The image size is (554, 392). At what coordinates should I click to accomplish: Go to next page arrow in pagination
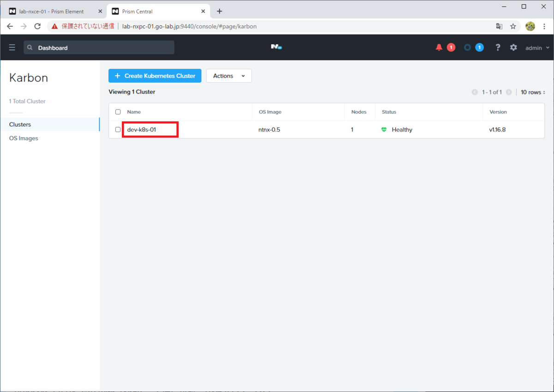tap(509, 92)
